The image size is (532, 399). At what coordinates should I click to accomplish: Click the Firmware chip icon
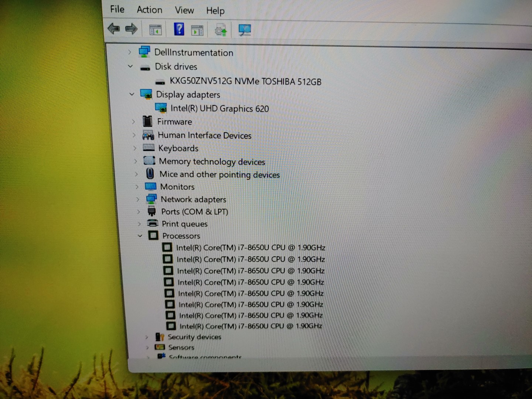(147, 121)
